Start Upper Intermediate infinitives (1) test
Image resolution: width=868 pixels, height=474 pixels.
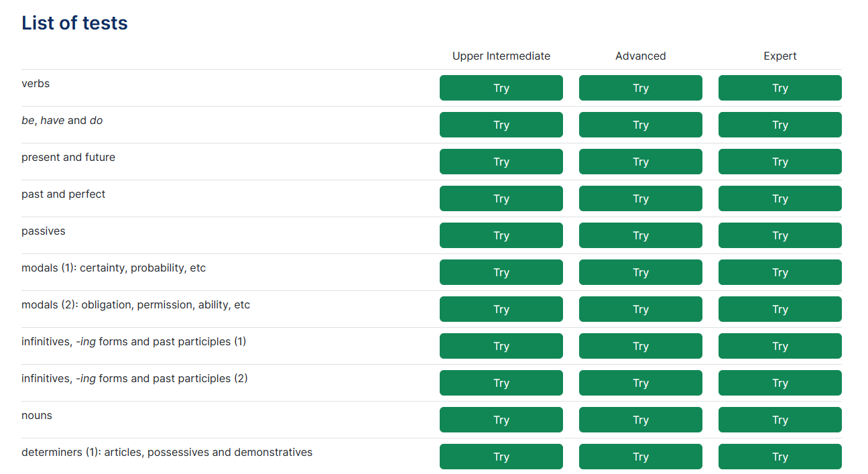(501, 346)
